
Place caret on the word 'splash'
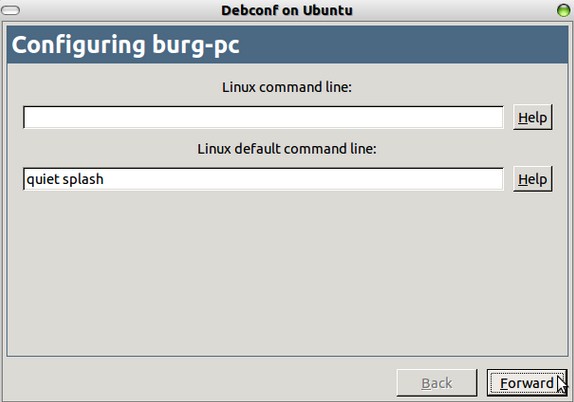coord(83,179)
